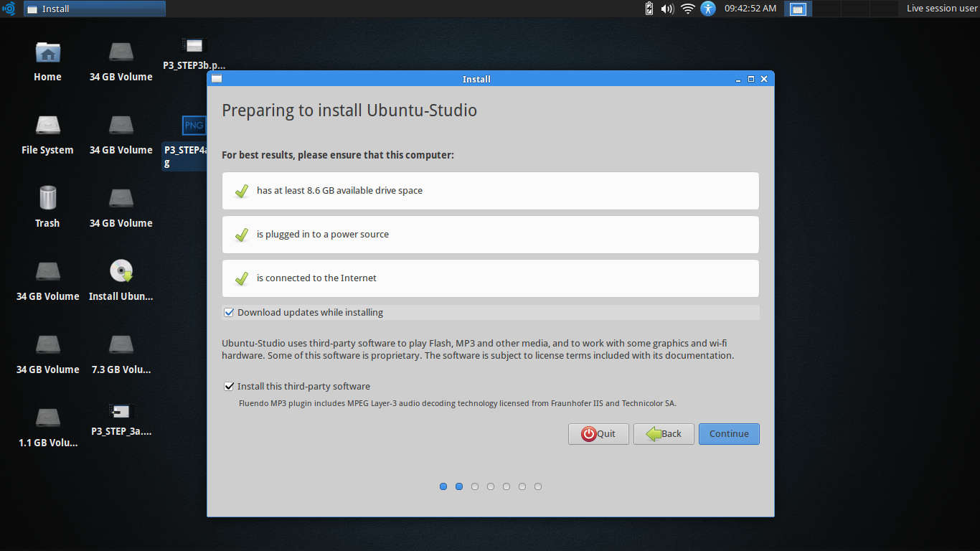980x551 pixels.
Task: Select the 34 GB Volume beside File System
Action: (121, 126)
